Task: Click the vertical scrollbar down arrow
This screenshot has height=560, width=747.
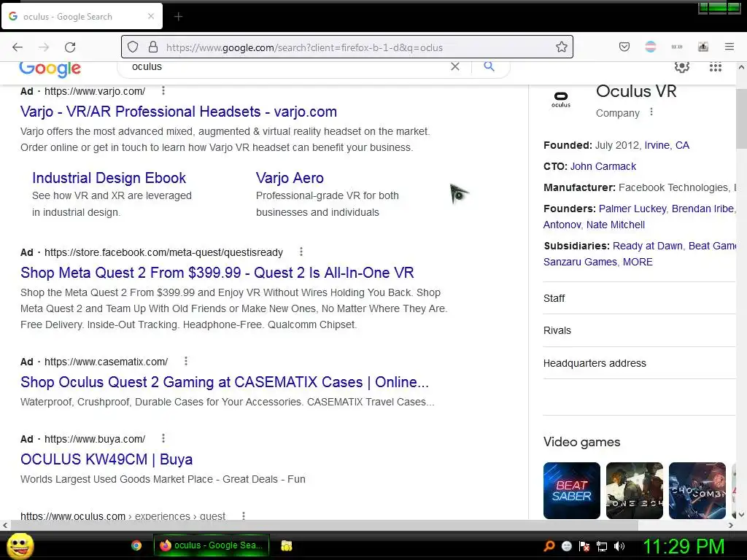Action: [x=741, y=515]
